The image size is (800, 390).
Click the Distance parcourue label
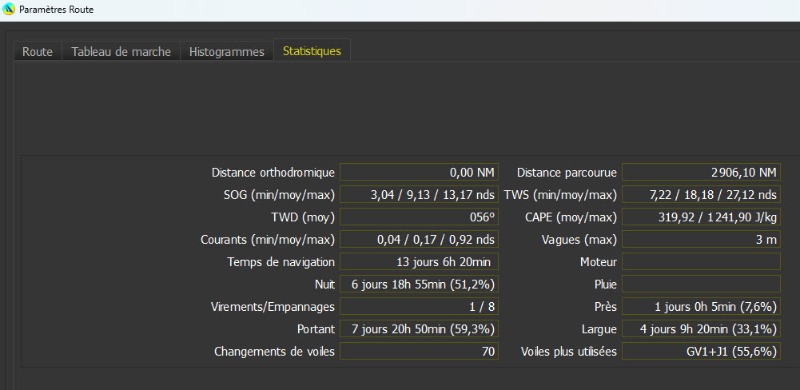pos(566,173)
